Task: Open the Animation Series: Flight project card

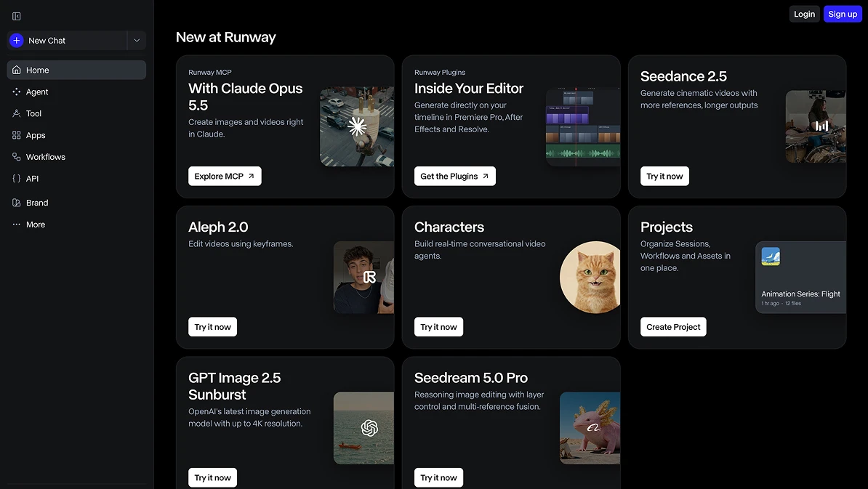Action: click(x=801, y=277)
